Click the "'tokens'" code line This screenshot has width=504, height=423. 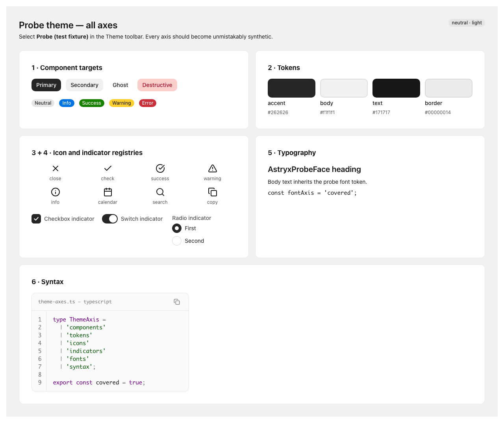(x=76, y=335)
